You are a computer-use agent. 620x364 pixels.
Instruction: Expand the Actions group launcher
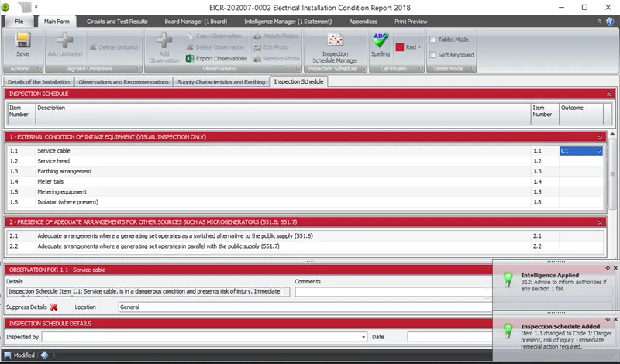pos(40,69)
